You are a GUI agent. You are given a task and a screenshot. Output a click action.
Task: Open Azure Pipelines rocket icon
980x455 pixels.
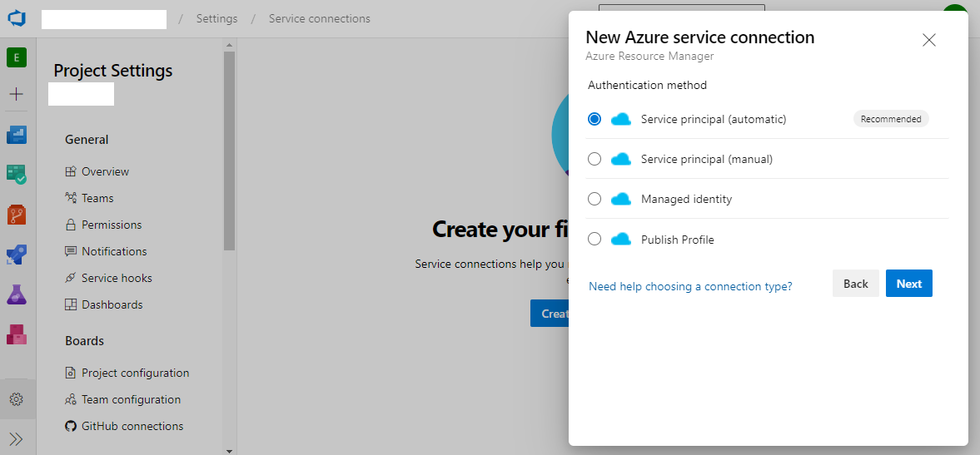point(17,255)
